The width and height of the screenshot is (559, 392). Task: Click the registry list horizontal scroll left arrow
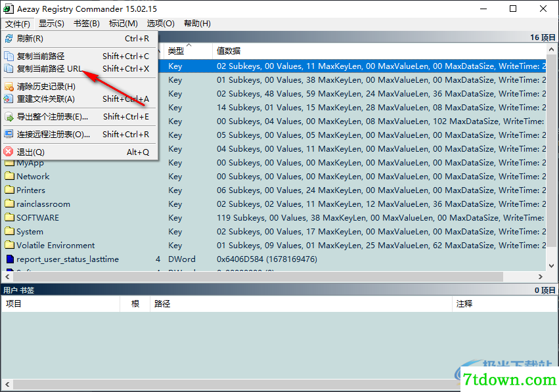click(x=7, y=276)
